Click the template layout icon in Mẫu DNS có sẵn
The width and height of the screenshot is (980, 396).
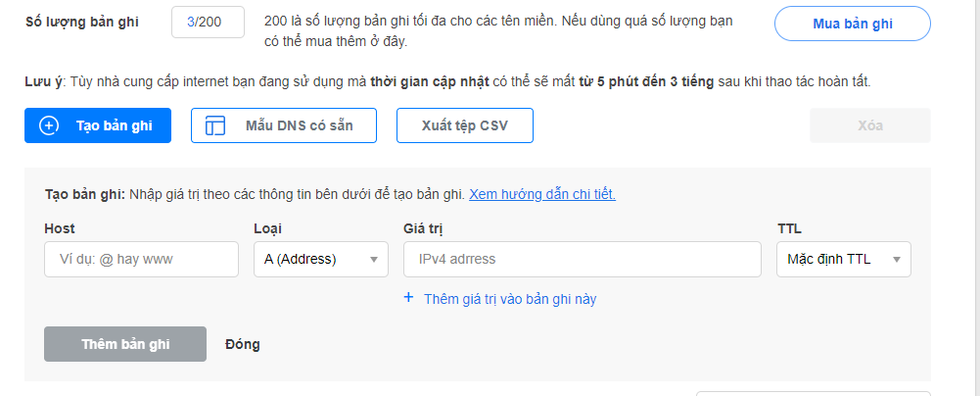coord(215,125)
